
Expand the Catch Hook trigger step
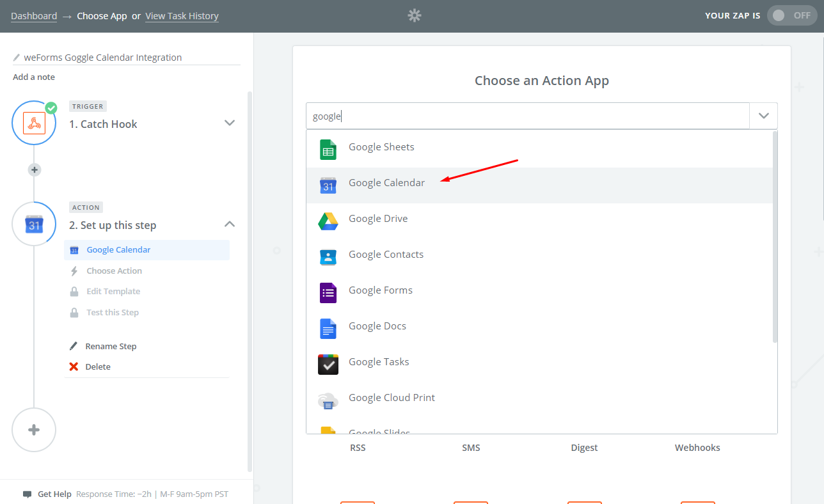coord(230,123)
